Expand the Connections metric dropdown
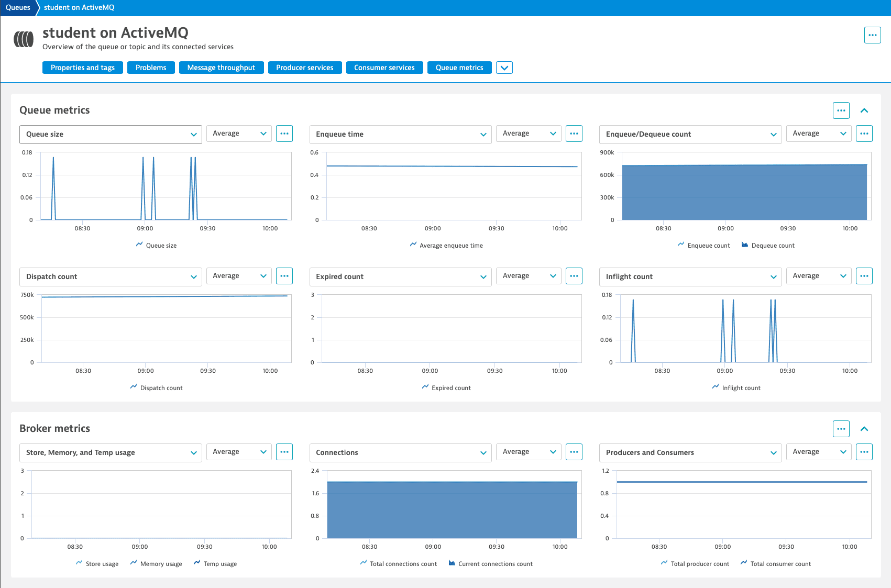 coord(400,453)
